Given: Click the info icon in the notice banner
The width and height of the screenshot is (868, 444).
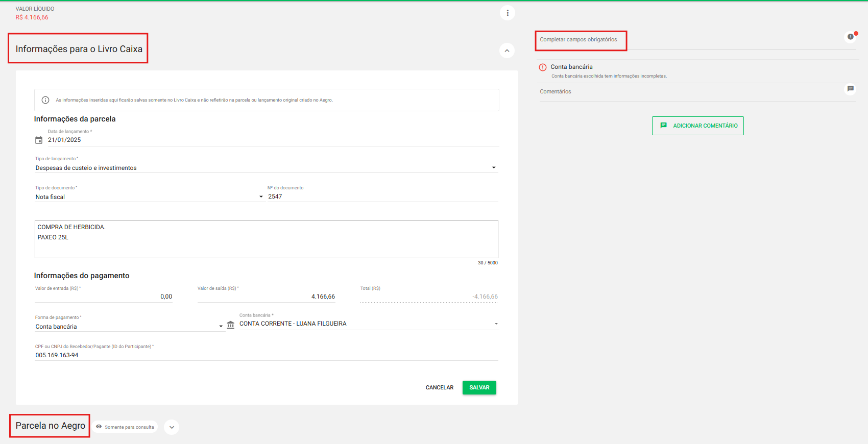Looking at the screenshot, I should point(45,100).
